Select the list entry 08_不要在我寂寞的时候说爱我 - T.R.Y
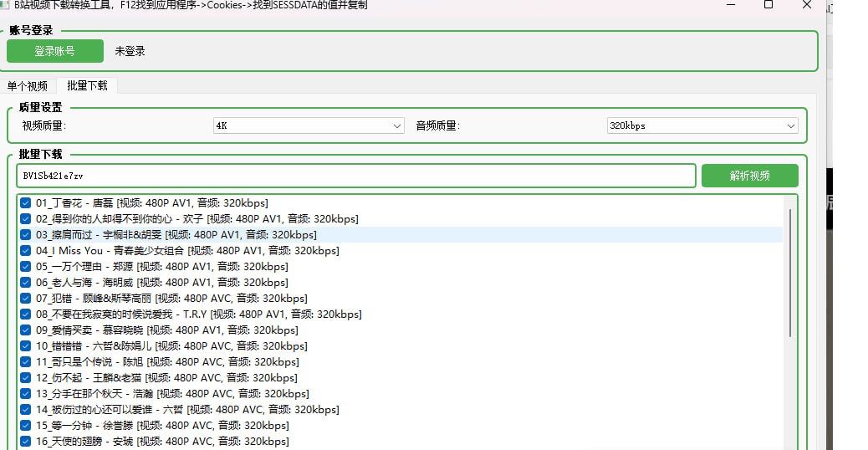The width and height of the screenshot is (868, 450). click(x=198, y=314)
